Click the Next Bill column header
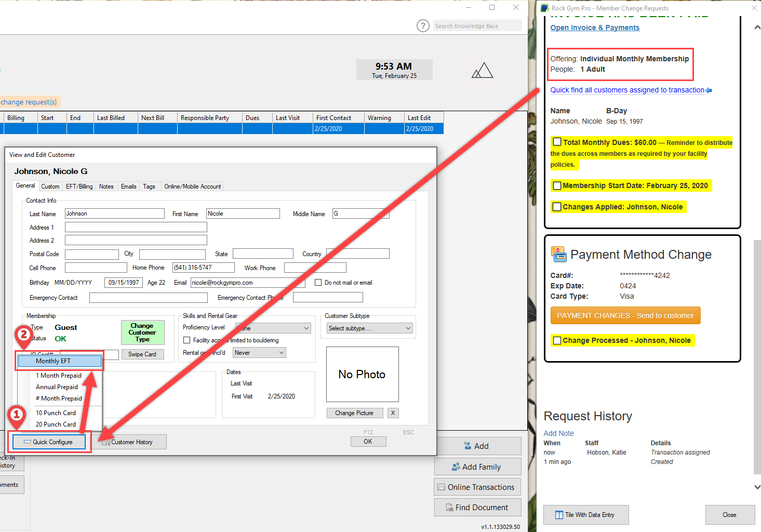761x532 pixels. (x=157, y=118)
